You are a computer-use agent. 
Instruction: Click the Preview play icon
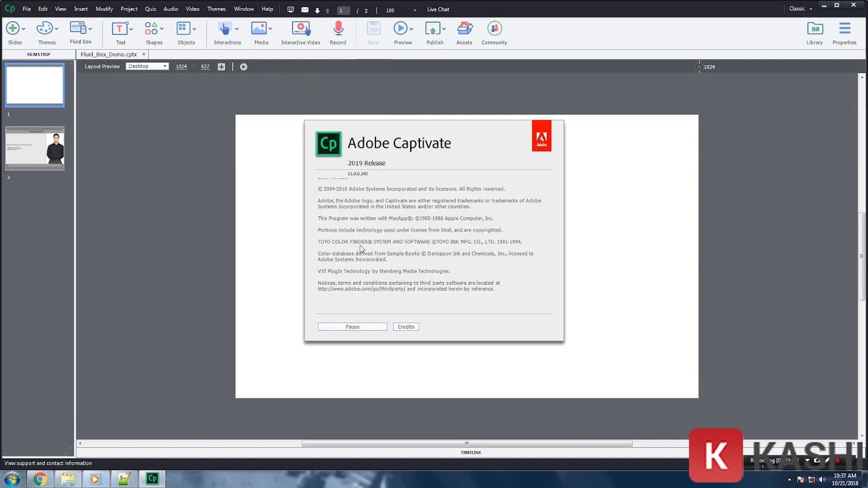point(400,28)
